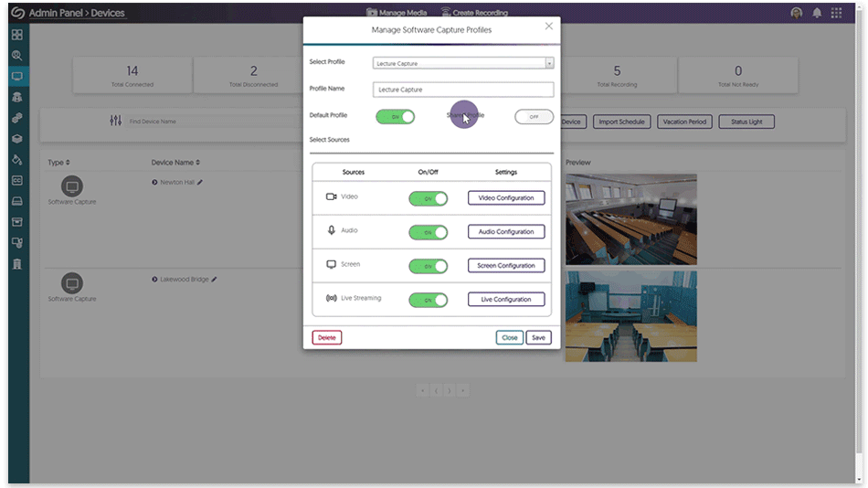Toggle the Screen source switch

[428, 266]
